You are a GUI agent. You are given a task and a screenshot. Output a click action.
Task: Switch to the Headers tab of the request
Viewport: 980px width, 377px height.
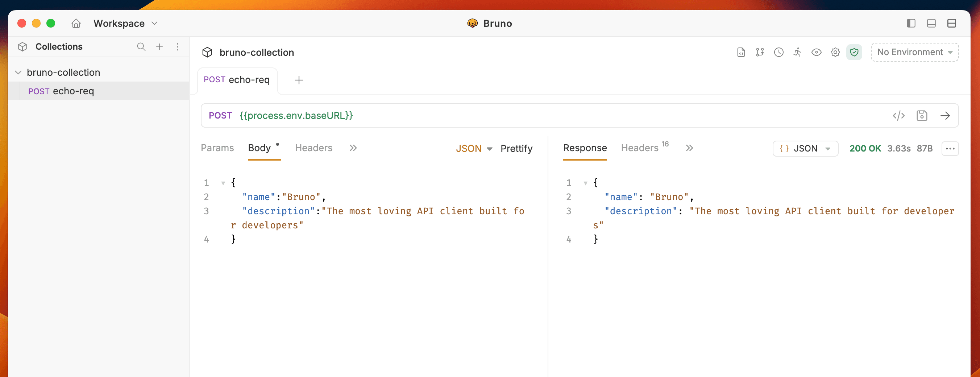coord(313,148)
